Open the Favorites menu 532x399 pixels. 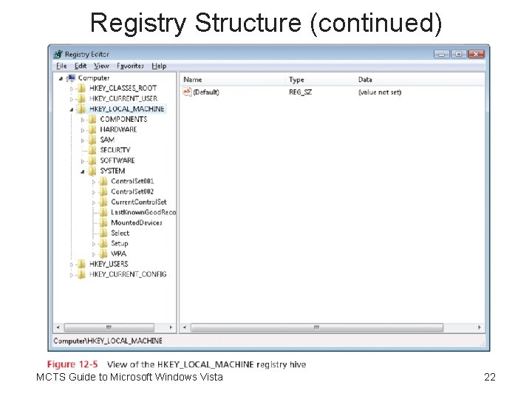point(130,66)
